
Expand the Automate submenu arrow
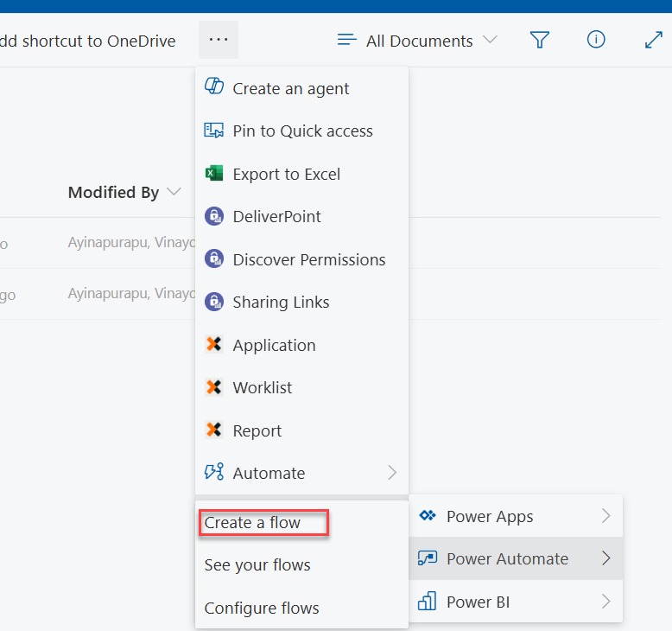pyautogui.click(x=392, y=473)
